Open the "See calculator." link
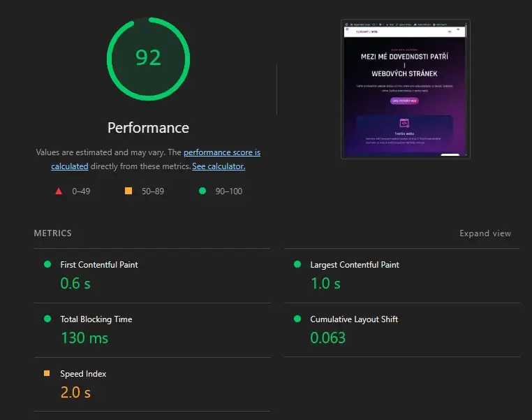This screenshot has height=420, width=532. [x=219, y=166]
